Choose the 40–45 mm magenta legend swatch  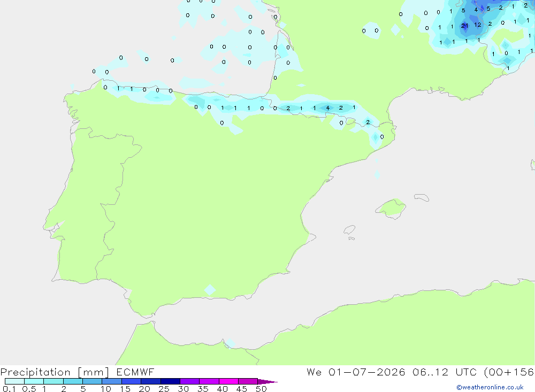[228, 381]
